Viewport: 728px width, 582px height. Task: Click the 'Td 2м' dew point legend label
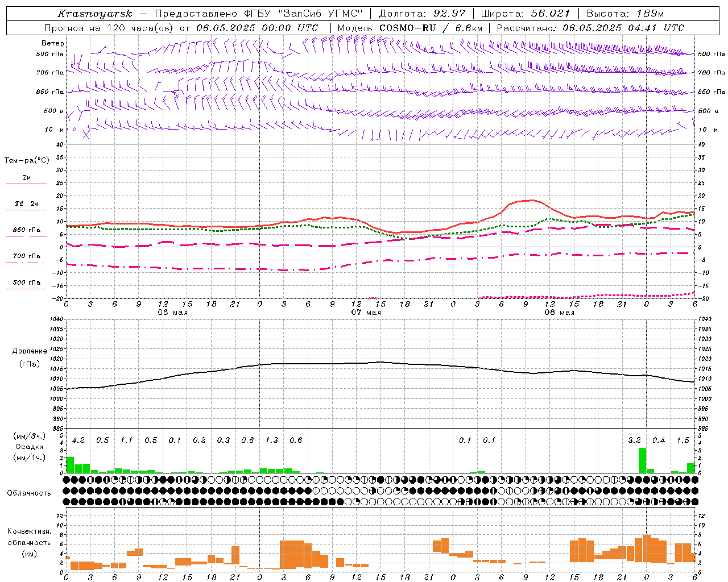coord(26,203)
